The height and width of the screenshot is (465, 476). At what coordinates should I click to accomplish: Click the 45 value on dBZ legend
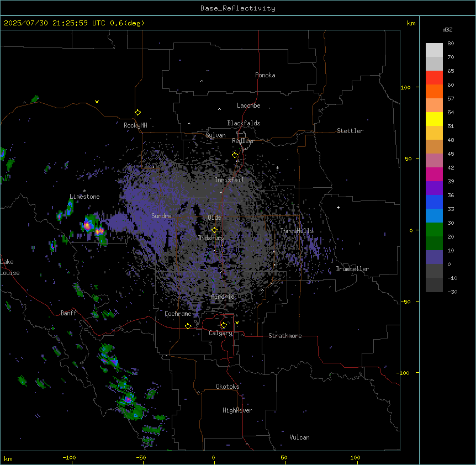pos(451,154)
